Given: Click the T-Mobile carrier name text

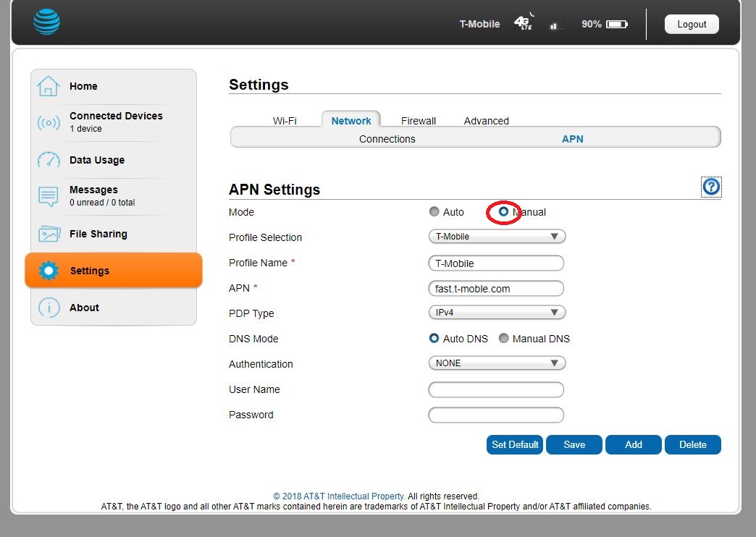Looking at the screenshot, I should tap(479, 24).
